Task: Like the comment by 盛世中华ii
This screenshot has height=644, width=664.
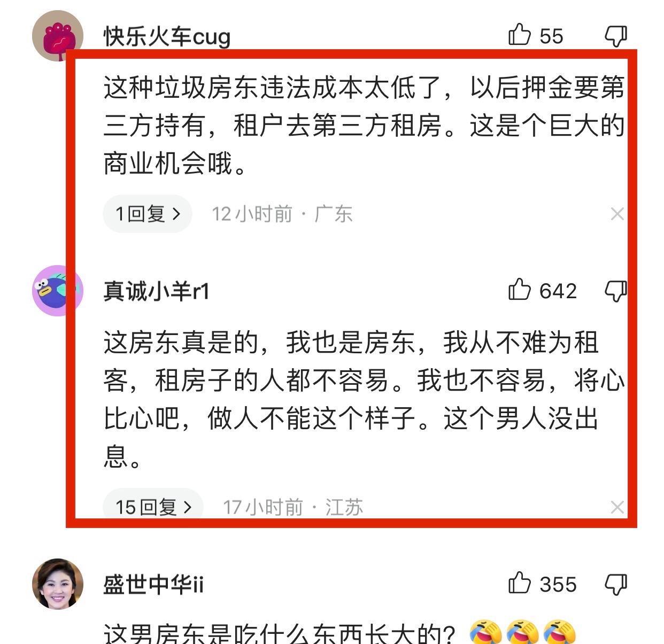Action: pos(519,583)
